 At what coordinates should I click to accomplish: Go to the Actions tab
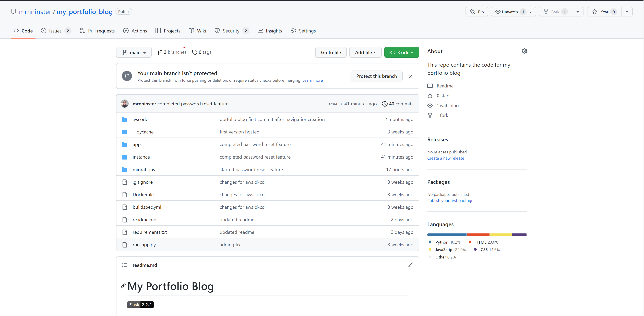(x=135, y=31)
